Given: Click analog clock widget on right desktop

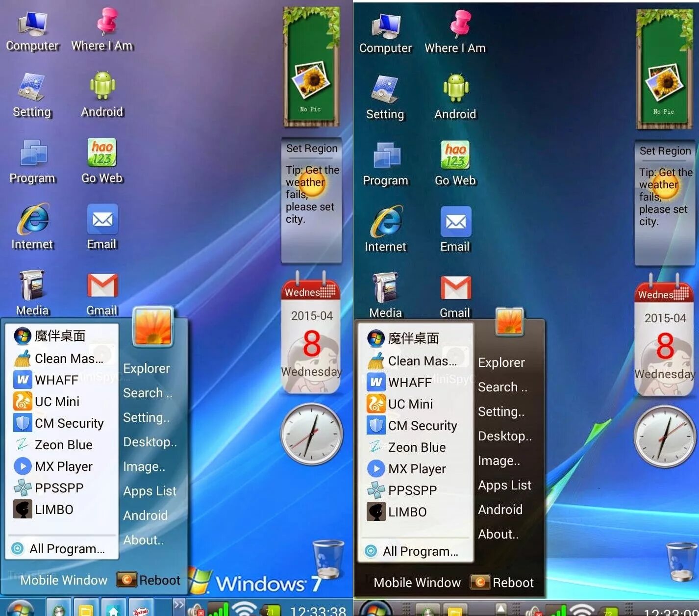Looking at the screenshot, I should pos(665,436).
